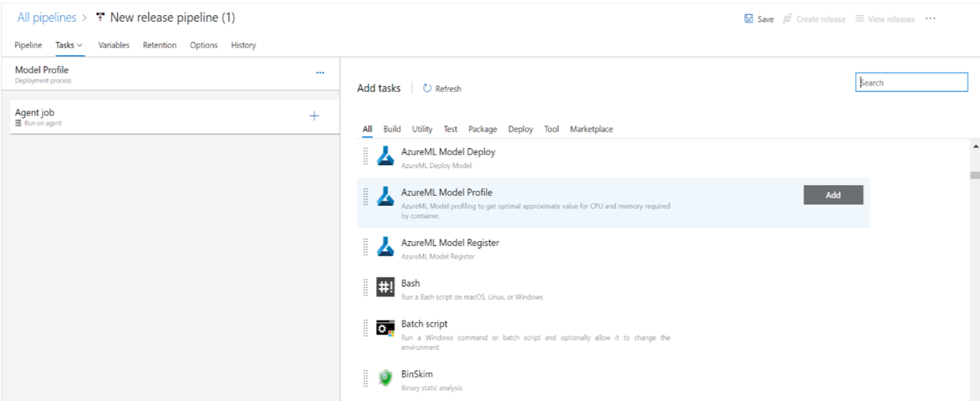Click the AzureML Model Profile icon
Screen dimensions: 980x401
pos(385,197)
